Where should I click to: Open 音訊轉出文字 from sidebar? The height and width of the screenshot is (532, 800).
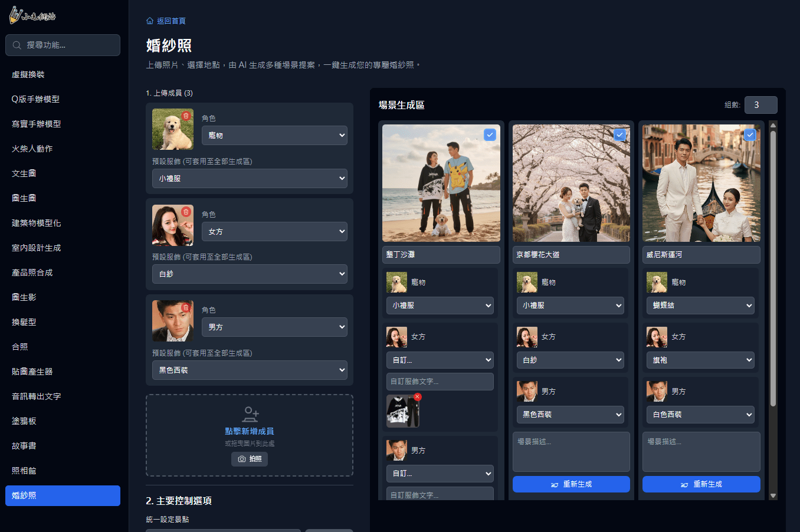(63, 396)
